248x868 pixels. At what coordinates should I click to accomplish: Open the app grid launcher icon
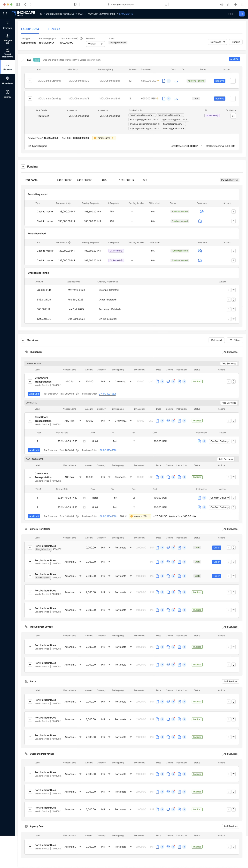pyautogui.click(x=5, y=14)
